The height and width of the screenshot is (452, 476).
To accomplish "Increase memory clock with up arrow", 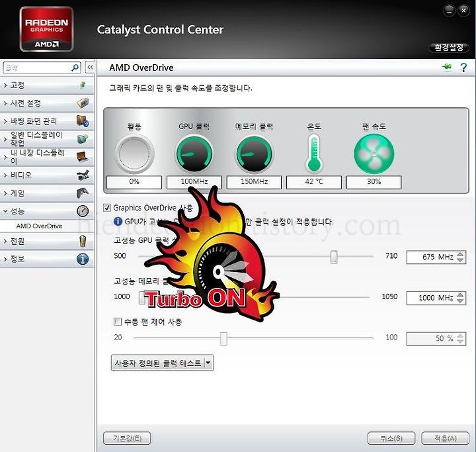I will coord(460,295).
